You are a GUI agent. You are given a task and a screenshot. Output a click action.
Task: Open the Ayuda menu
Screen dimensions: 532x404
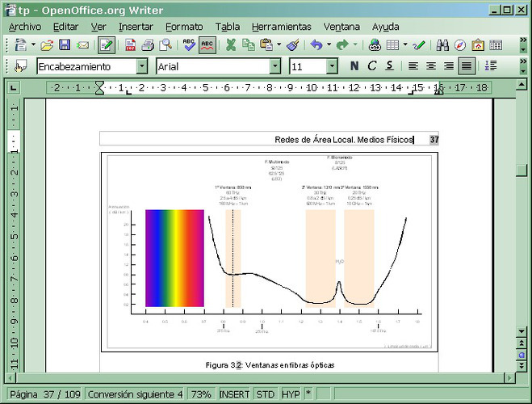click(385, 27)
